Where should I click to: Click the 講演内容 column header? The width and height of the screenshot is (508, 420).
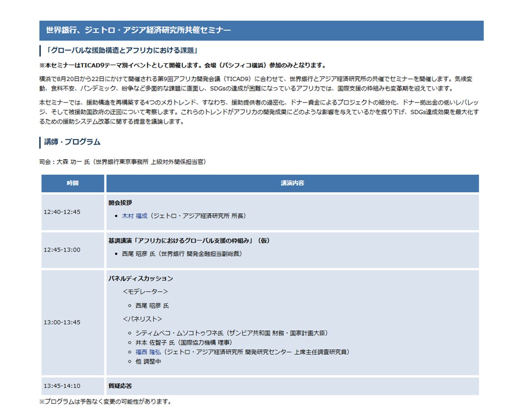(x=293, y=183)
